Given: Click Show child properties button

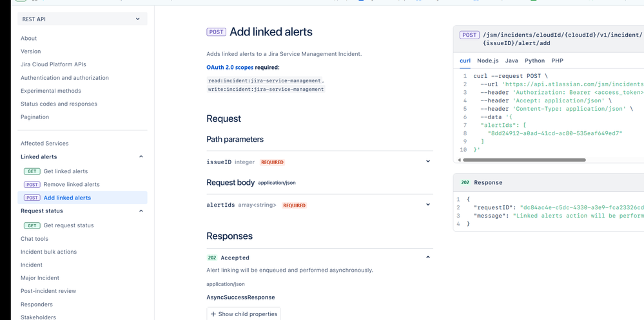Looking at the screenshot, I should 244,314.
